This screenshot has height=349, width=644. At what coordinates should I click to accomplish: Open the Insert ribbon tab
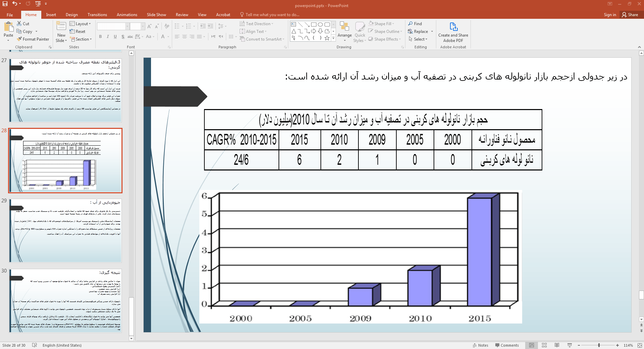click(51, 15)
